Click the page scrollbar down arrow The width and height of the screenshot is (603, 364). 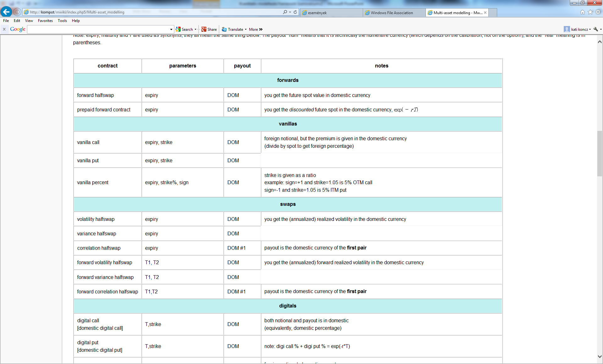tap(600, 356)
